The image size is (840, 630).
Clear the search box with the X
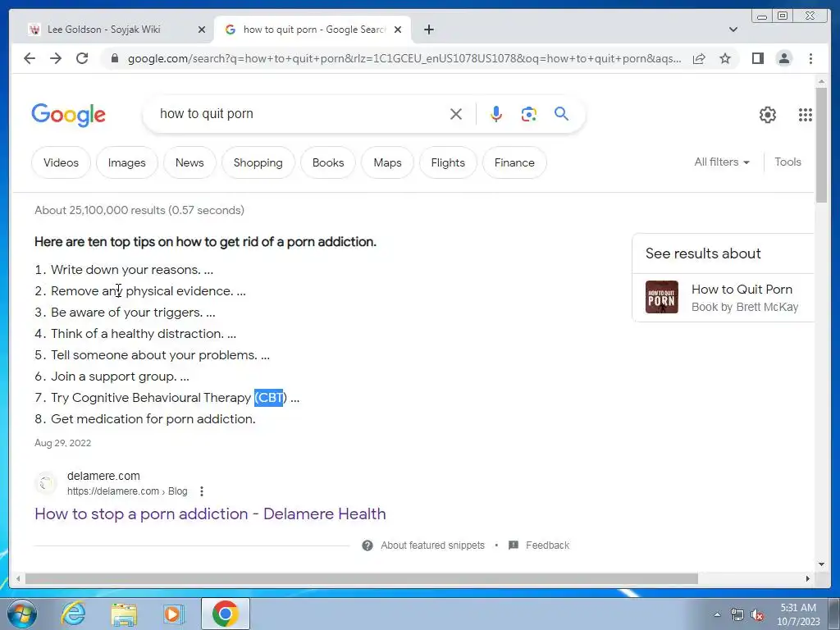(456, 114)
